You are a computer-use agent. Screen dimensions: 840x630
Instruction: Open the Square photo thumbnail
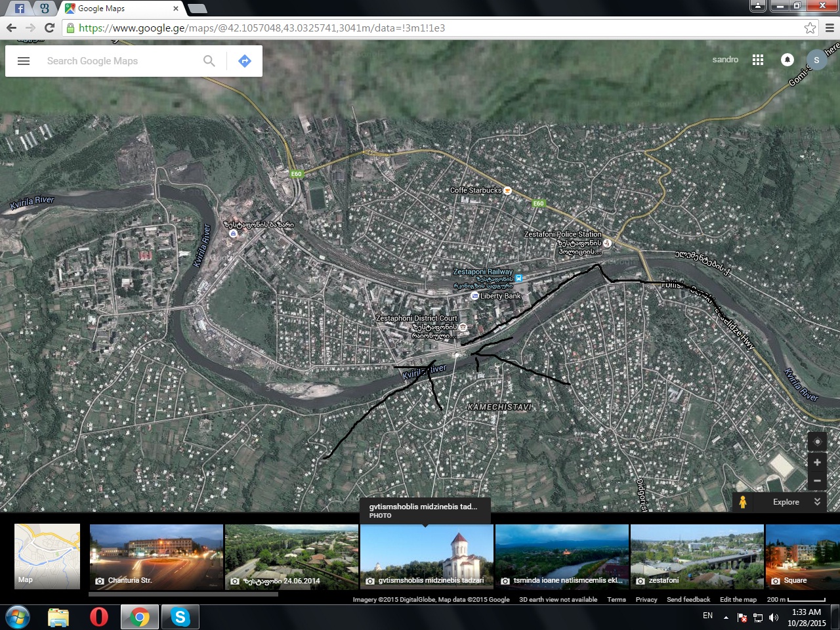[x=803, y=556]
